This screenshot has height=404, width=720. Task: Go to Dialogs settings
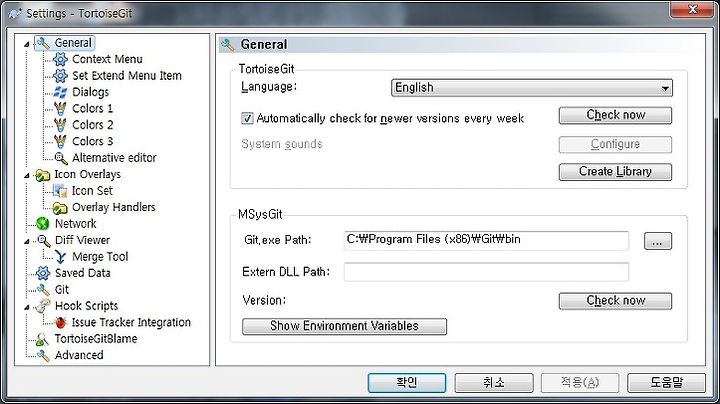tap(90, 92)
